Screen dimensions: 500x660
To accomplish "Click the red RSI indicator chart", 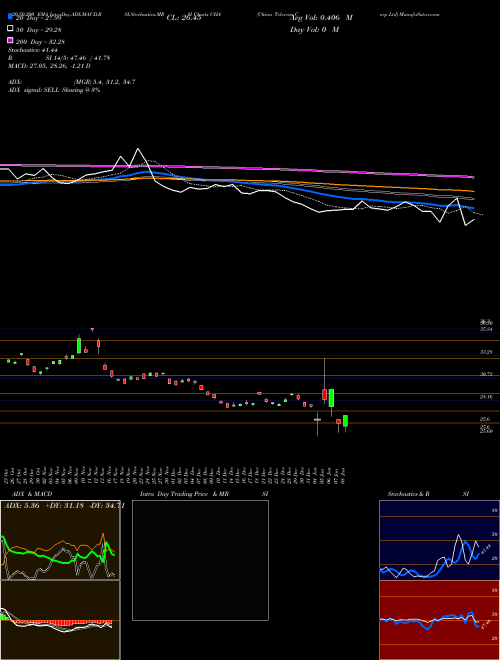I will tap(439, 620).
